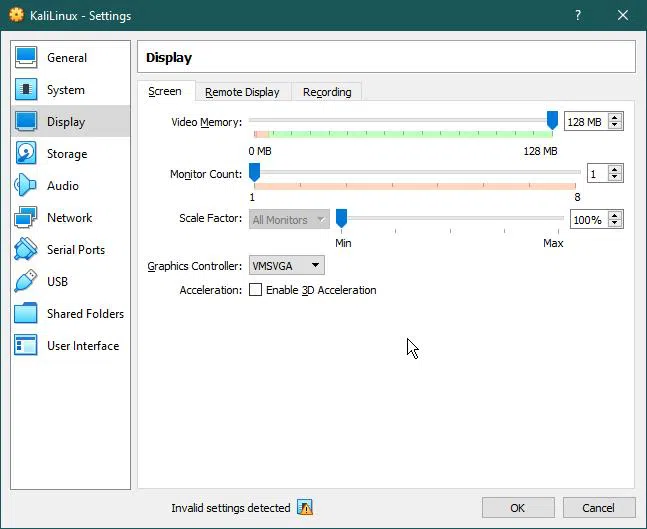
Task: Select the Storage label in sidebar
Action: tap(67, 154)
